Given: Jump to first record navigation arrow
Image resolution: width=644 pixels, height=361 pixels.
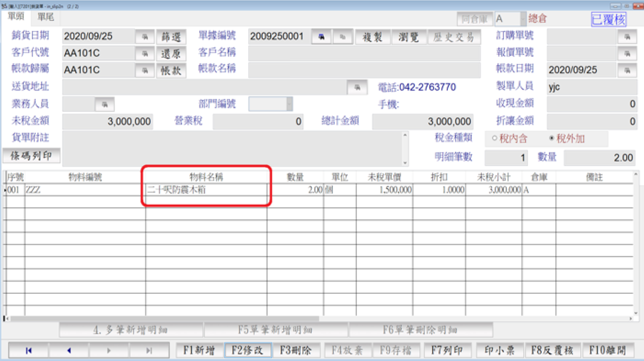Looking at the screenshot, I should (29, 351).
